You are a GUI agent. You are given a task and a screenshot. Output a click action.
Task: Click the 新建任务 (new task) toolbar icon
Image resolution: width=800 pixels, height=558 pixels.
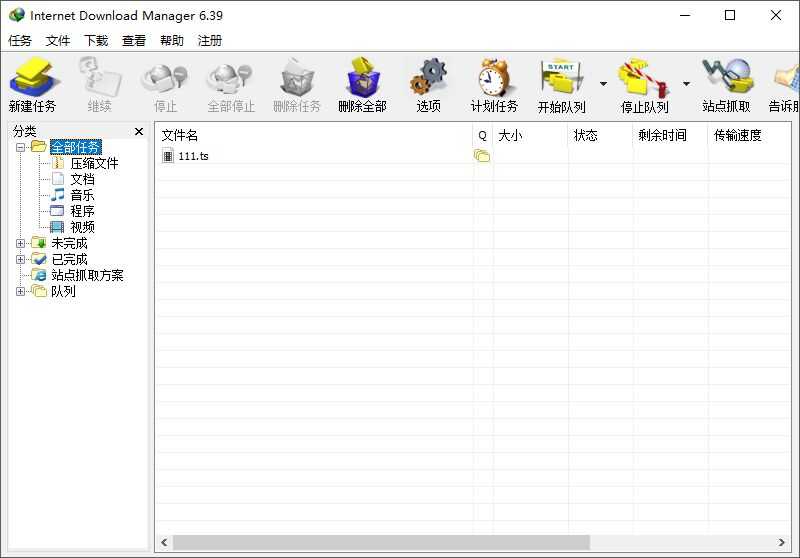tap(34, 78)
